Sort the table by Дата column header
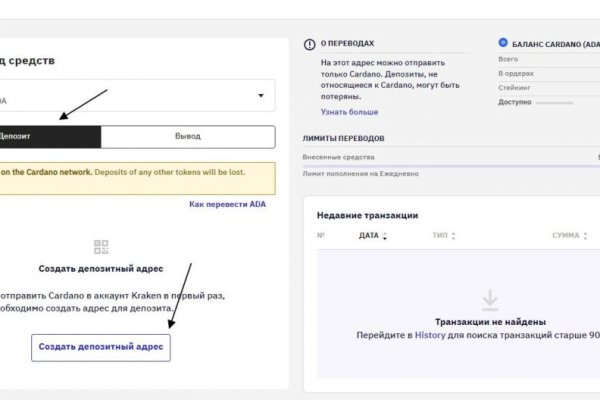The height and width of the screenshot is (400, 600). click(368, 236)
